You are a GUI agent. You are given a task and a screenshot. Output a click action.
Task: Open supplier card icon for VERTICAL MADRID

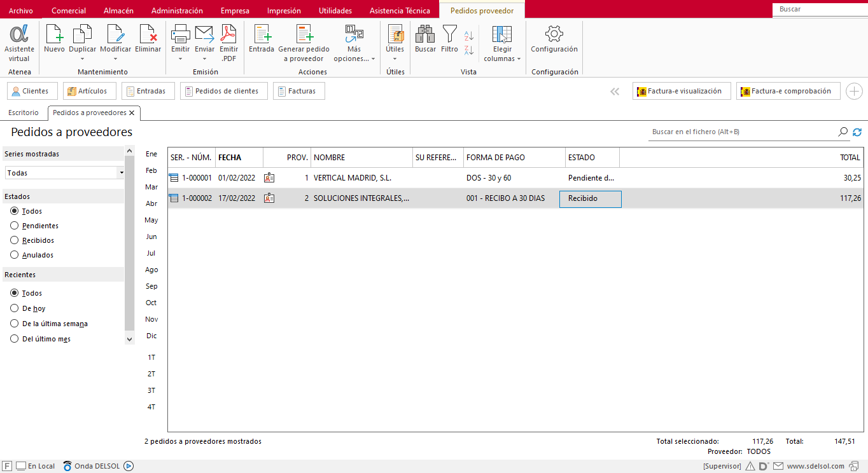point(269,178)
